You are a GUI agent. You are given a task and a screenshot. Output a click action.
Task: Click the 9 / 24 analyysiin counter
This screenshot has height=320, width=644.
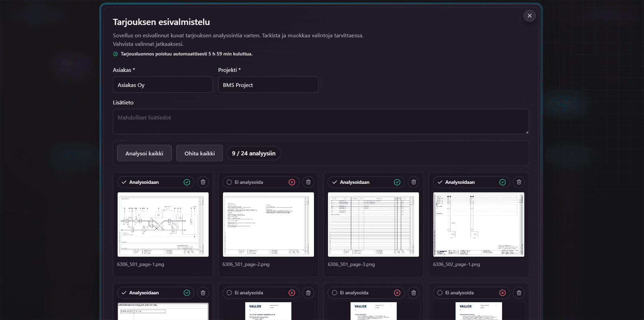254,153
